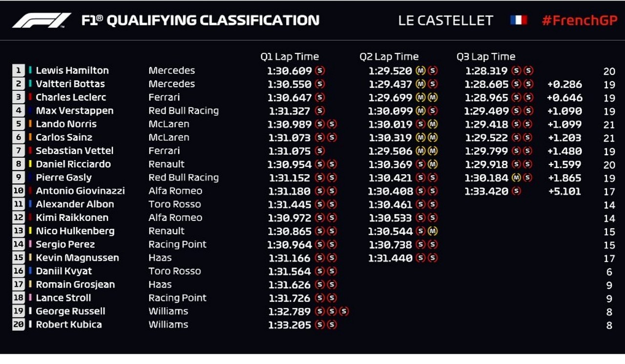This screenshot has width=625, height=364.
Task: Click the soft tyre icon beside Hamilton's Q1 time
Action: pos(320,71)
